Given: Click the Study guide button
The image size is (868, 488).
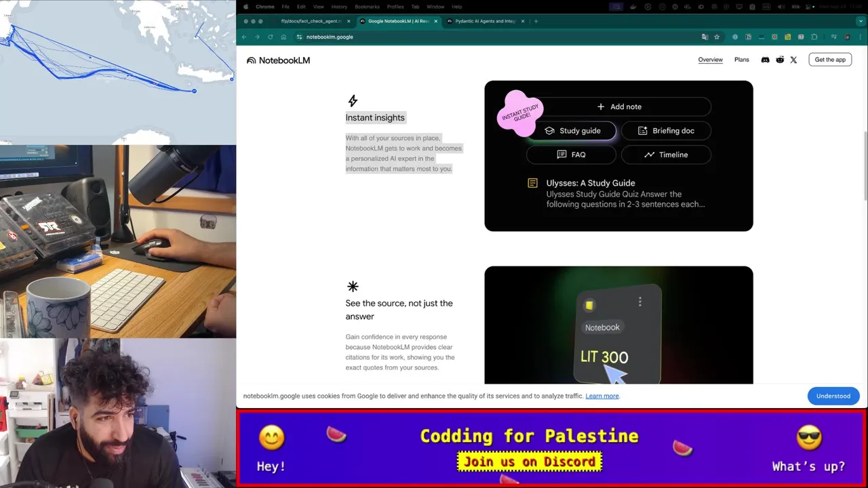Looking at the screenshot, I should (x=572, y=131).
